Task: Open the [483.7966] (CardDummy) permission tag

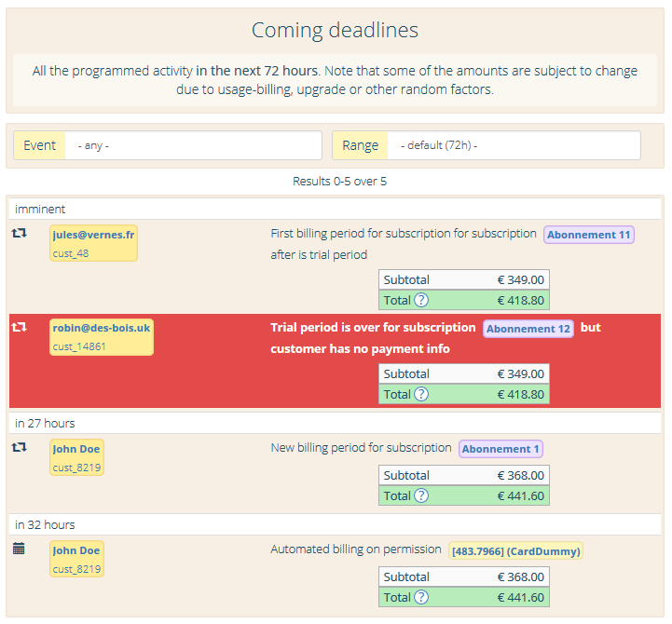Action: click(x=516, y=551)
